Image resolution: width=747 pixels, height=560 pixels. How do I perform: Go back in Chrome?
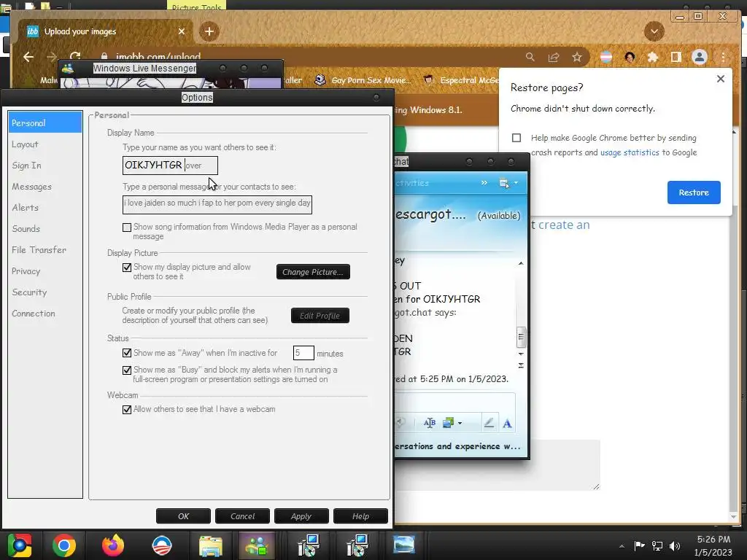[28, 57]
